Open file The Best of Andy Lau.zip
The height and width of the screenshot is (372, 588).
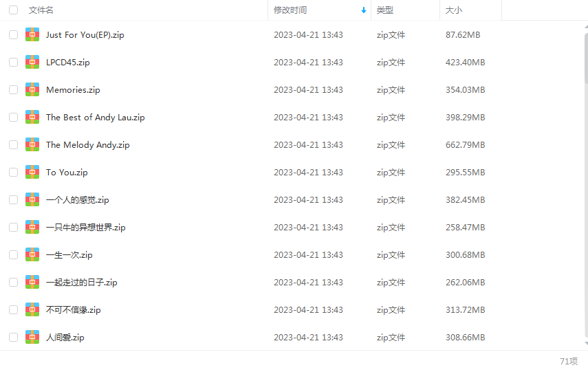(96, 118)
